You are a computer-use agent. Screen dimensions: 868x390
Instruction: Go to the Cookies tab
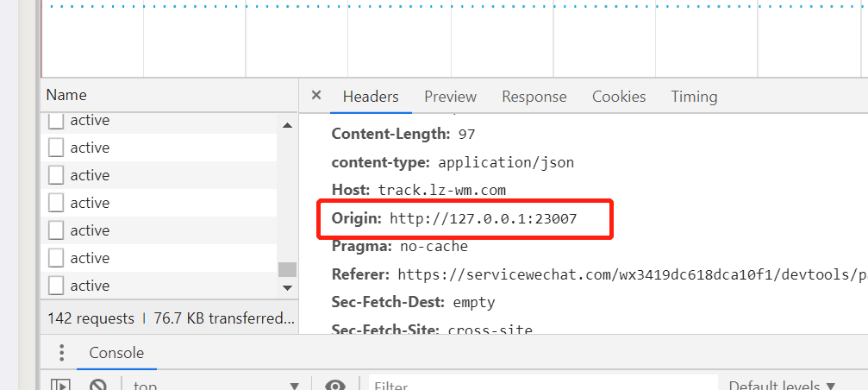[x=619, y=97]
